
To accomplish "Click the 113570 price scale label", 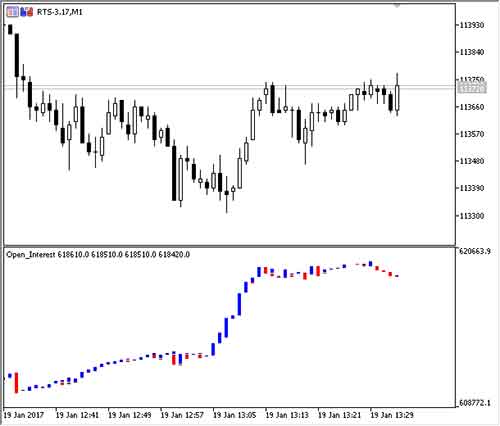I will (x=472, y=134).
